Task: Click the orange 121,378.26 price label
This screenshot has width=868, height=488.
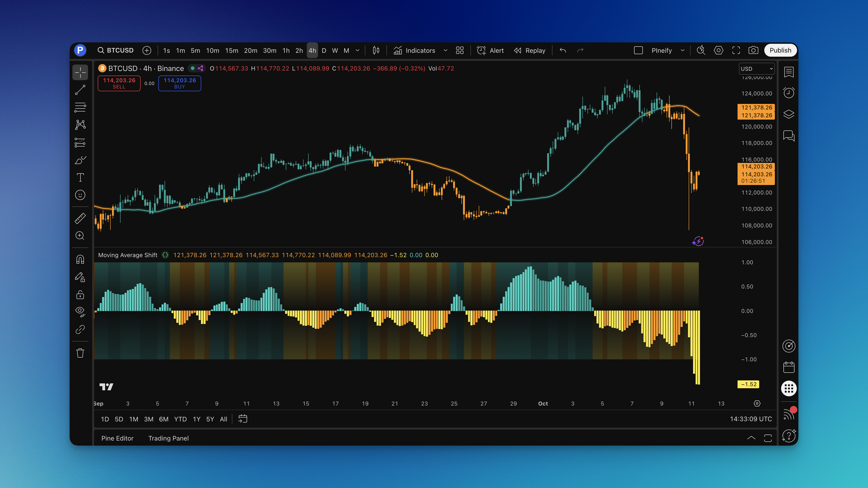Action: click(x=756, y=107)
